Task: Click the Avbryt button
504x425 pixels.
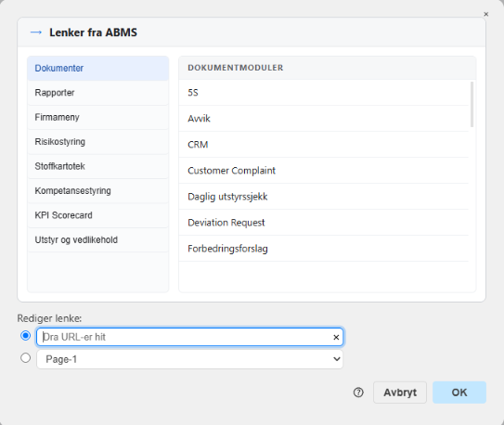Action: pos(400,393)
